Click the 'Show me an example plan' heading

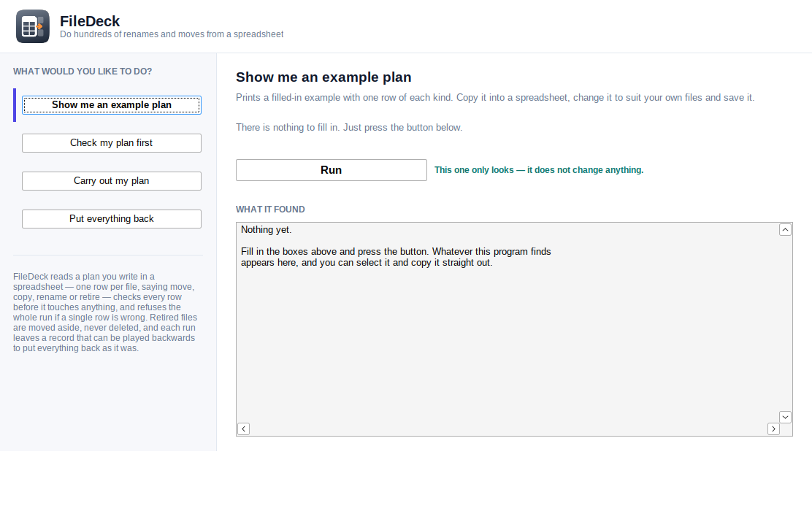tap(323, 77)
